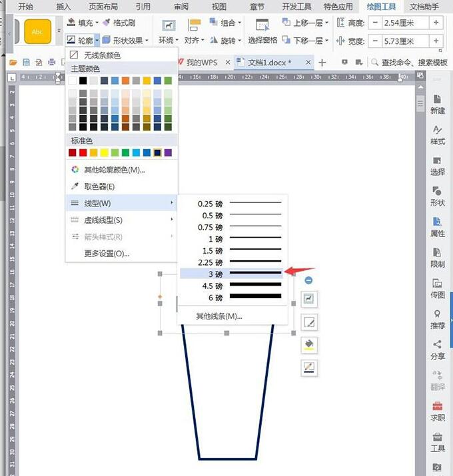This screenshot has width=453, height=476.
Task: Open the Shape Effects dropdown arrow
Action: [147, 40]
